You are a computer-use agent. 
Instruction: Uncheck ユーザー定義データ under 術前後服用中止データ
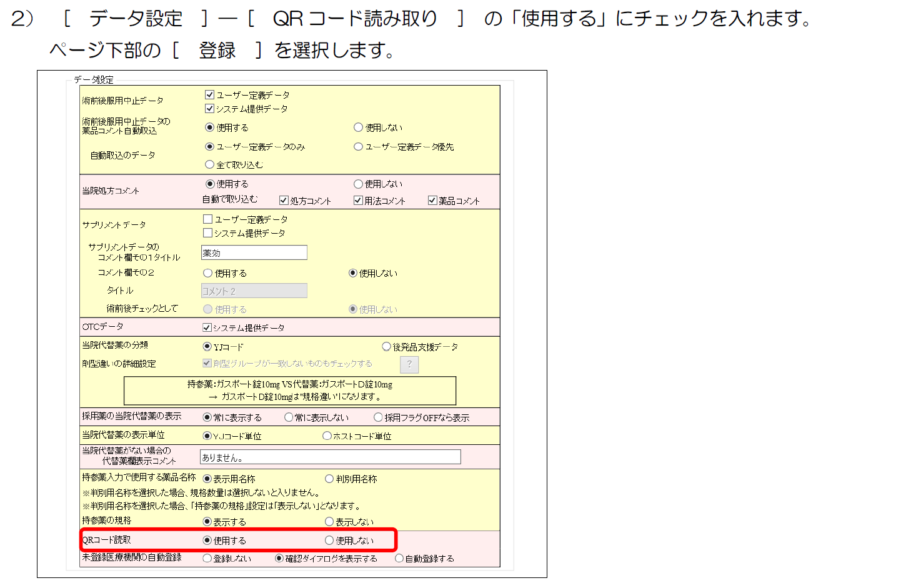pyautogui.click(x=210, y=95)
